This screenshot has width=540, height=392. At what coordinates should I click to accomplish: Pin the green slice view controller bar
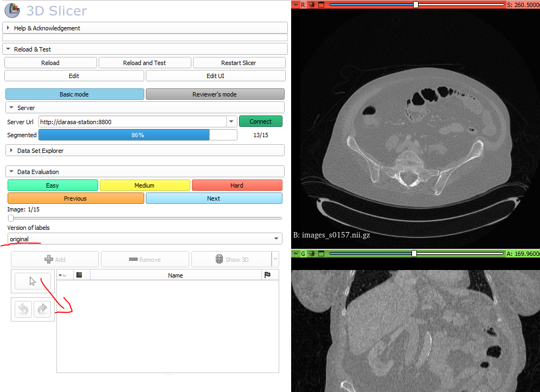(x=295, y=253)
